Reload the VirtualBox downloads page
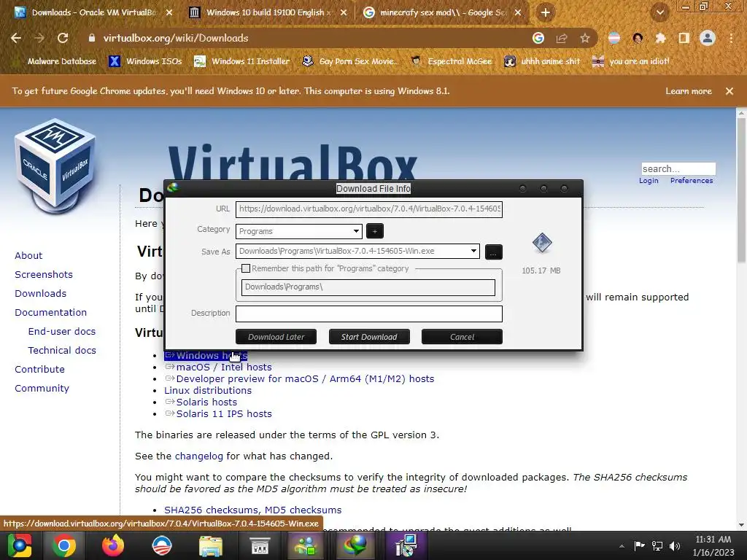 coord(63,38)
